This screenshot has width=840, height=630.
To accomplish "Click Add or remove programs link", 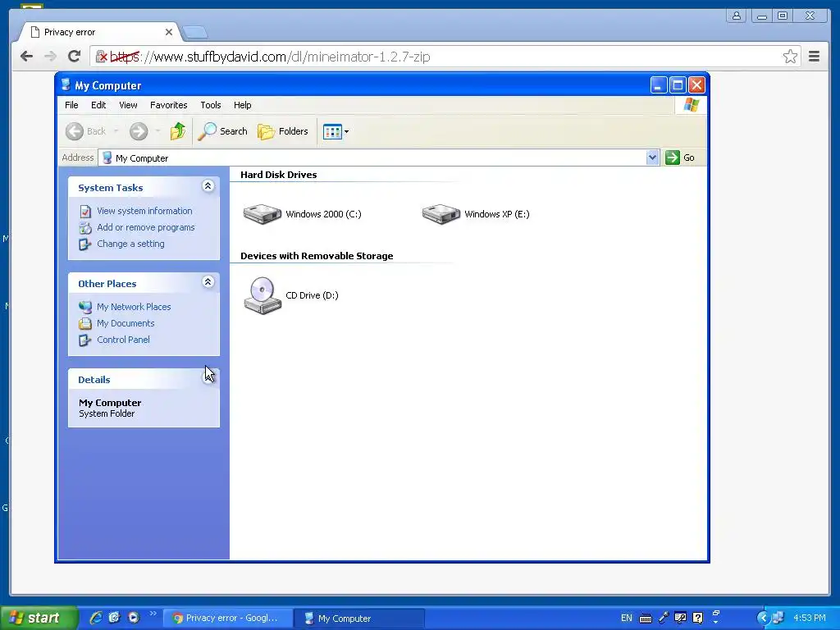I will [x=146, y=227].
